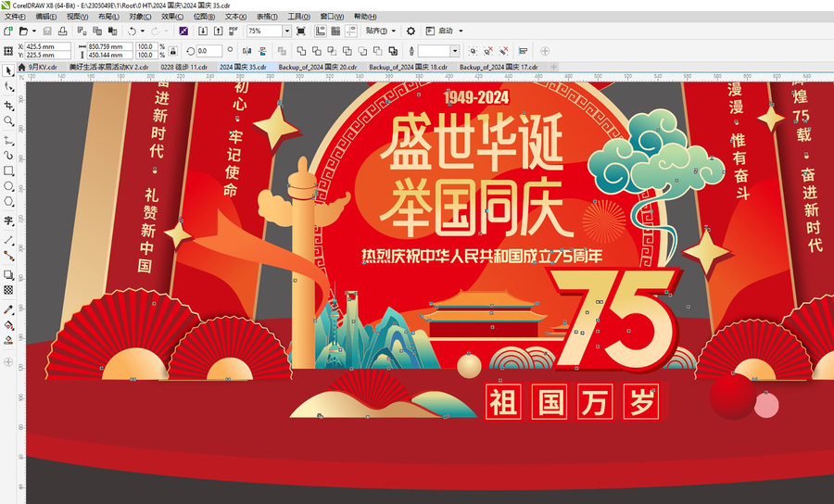
Task: Select the Crop tool
Action: coord(8,105)
